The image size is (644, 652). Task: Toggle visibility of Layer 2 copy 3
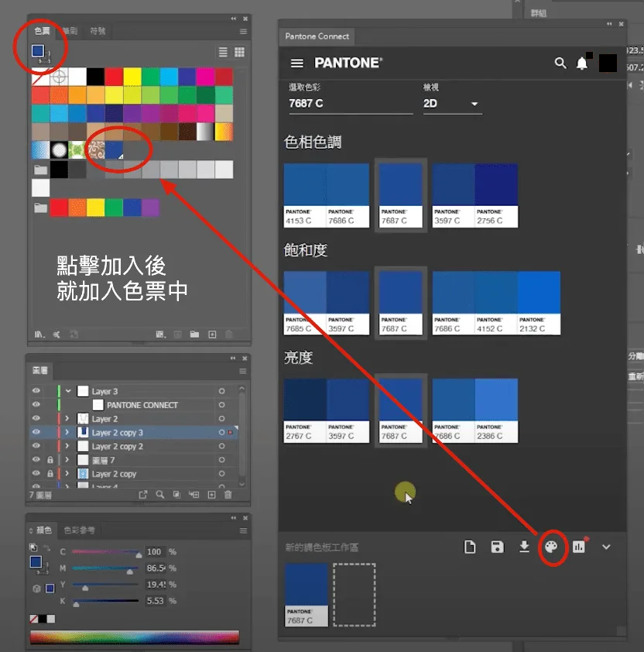point(36,432)
